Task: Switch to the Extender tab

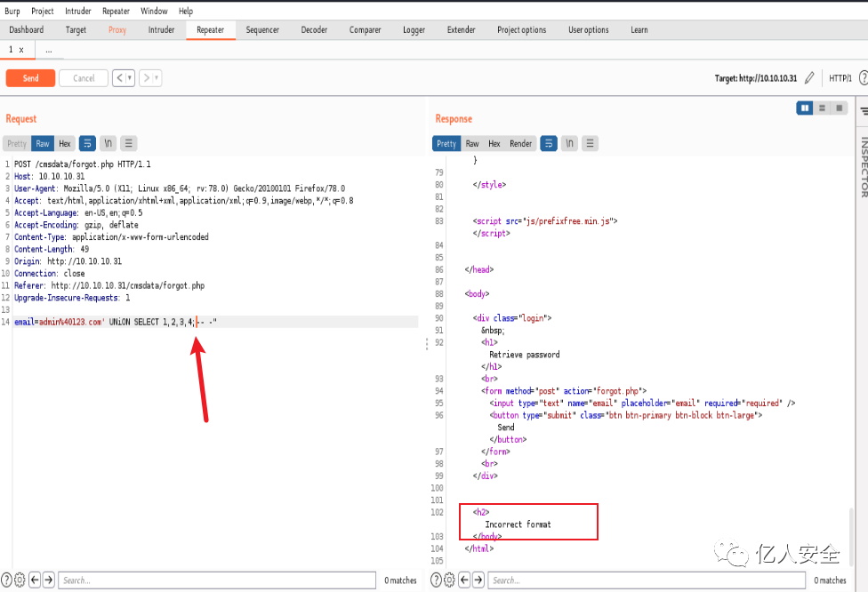Action: tap(461, 30)
